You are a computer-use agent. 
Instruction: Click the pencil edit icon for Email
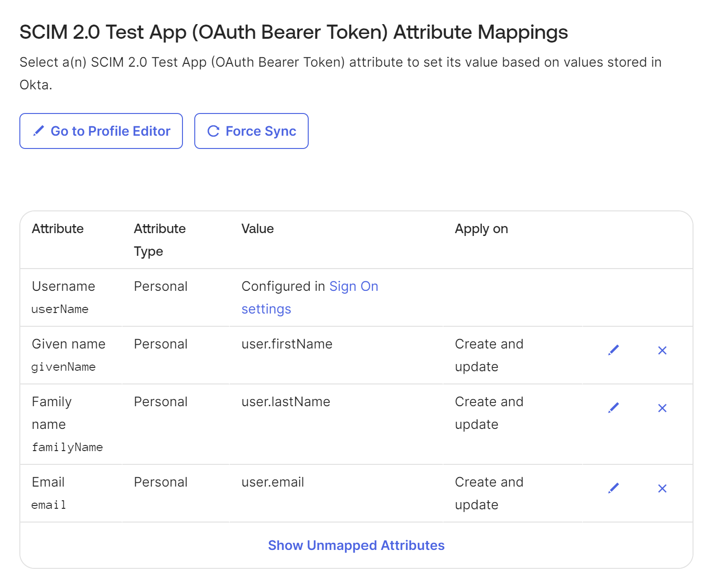(x=614, y=488)
